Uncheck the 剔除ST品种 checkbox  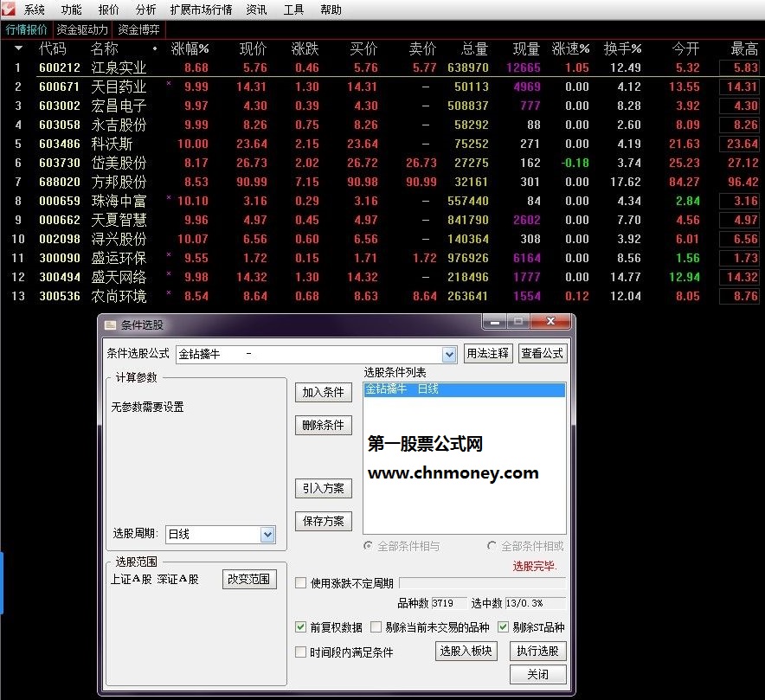(x=503, y=627)
